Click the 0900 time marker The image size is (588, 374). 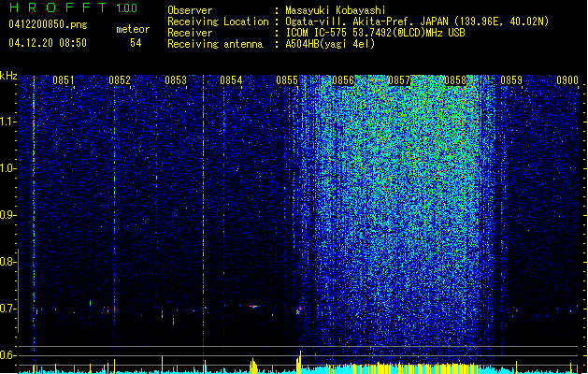(x=567, y=80)
